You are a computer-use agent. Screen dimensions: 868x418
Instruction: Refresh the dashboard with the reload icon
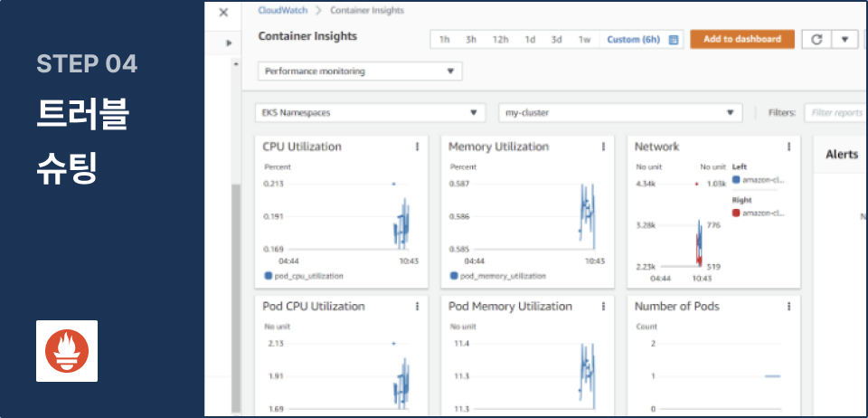click(816, 39)
